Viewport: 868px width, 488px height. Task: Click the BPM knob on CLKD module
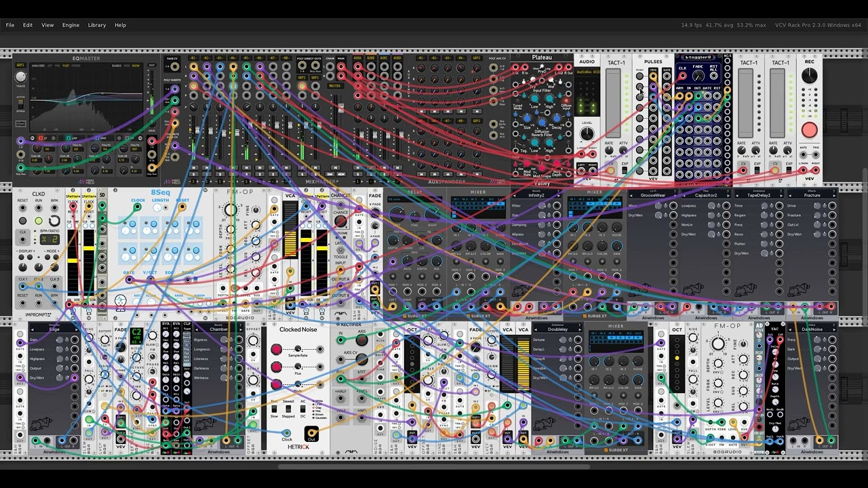[54, 221]
